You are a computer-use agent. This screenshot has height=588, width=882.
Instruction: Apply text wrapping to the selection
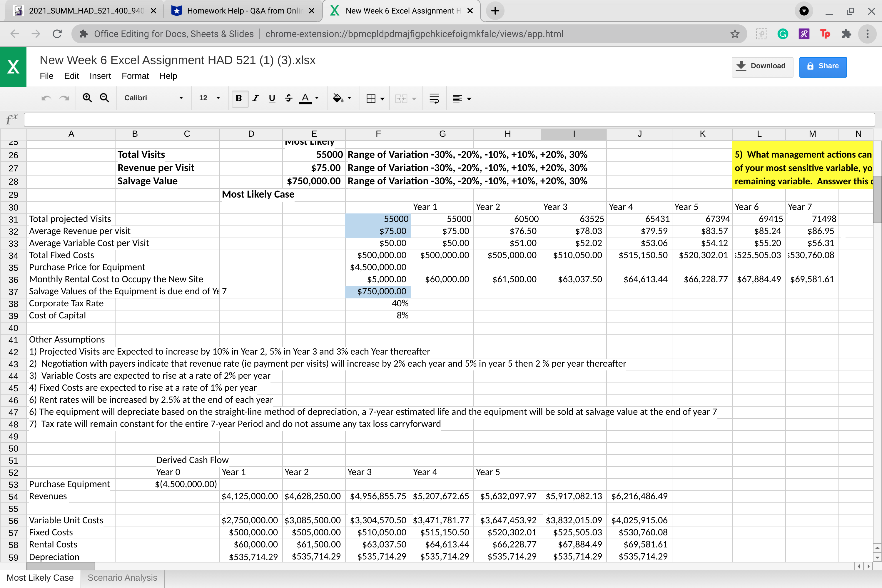434,98
